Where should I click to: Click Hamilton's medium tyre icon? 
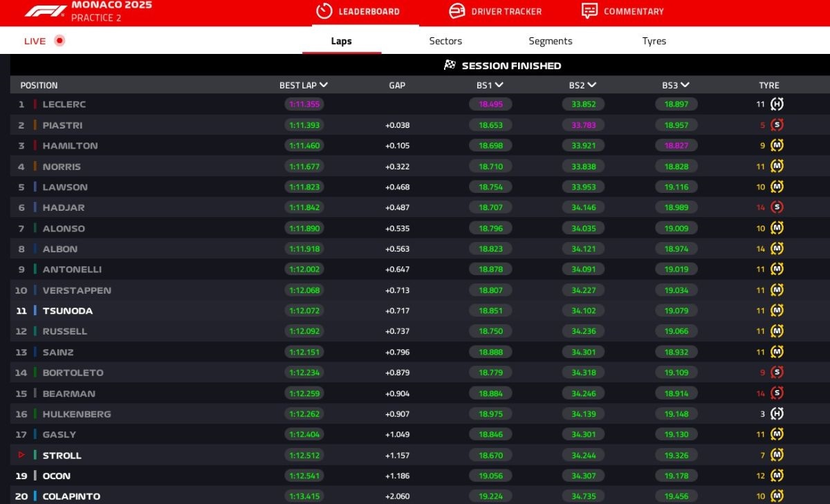777,146
